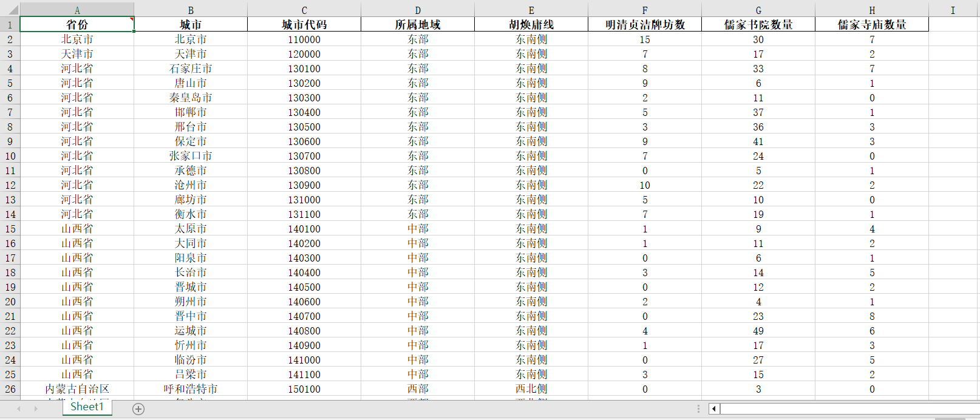Select 东南侧 cell in 天津市 row
The image size is (980, 420).
[531, 54]
